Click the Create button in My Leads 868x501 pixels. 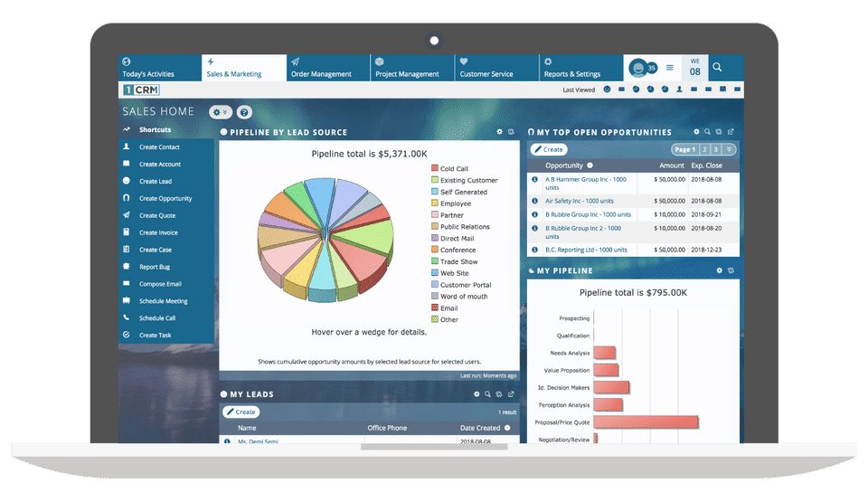click(x=241, y=411)
